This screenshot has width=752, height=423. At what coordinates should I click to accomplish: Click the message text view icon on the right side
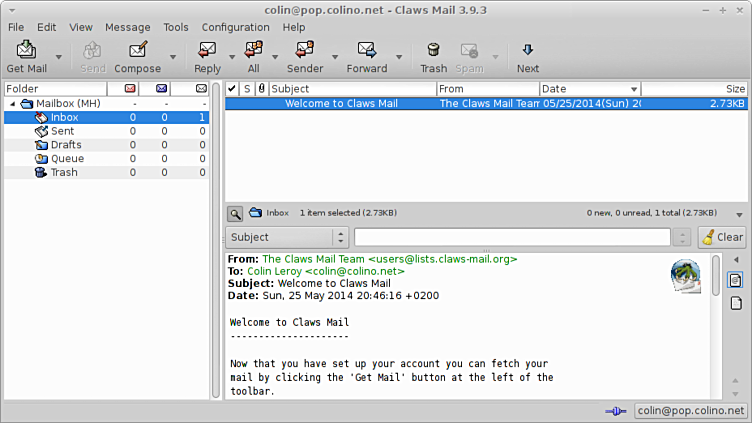736,280
